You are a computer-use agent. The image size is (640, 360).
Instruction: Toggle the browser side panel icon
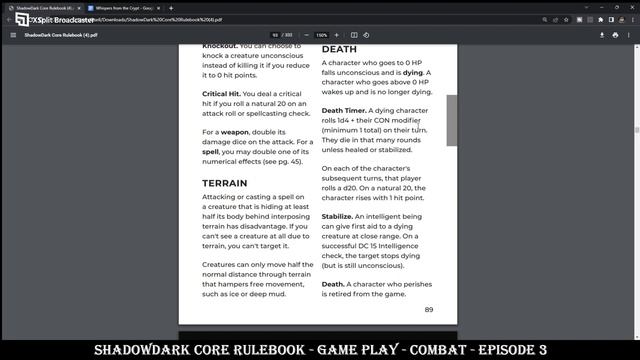click(x=611, y=20)
